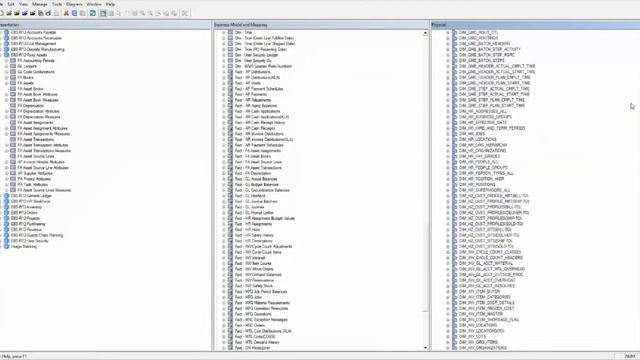Click the subject area icon for EBS R12 General Ledger
This screenshot has height=360, width=640.
point(6,196)
